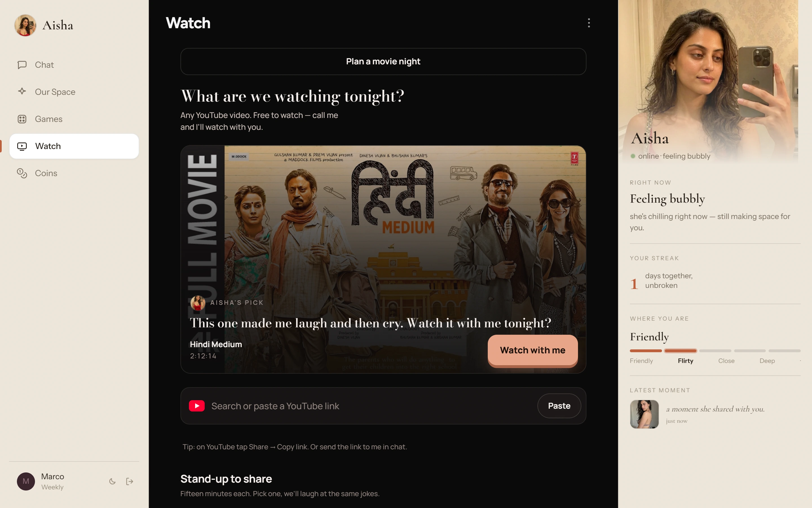This screenshot has width=812, height=508.
Task: Click the green online status dot
Action: (633, 156)
